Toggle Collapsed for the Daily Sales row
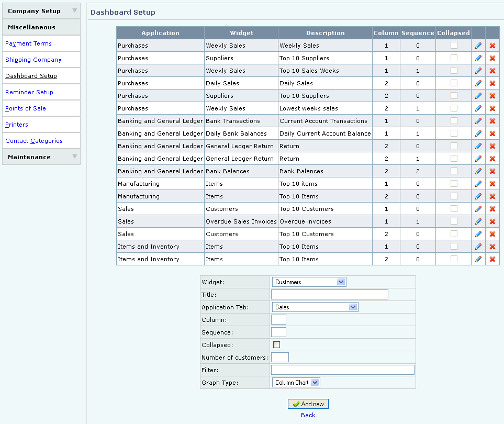 click(454, 83)
